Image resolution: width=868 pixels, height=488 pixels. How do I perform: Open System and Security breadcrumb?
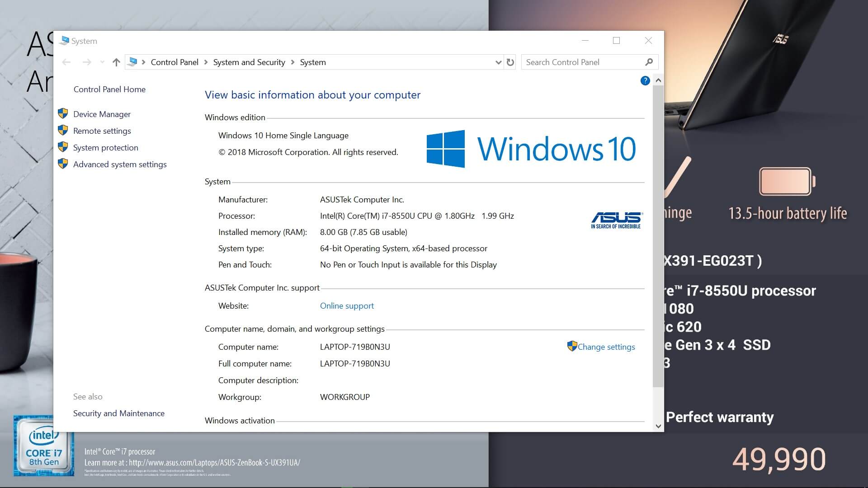click(x=249, y=62)
